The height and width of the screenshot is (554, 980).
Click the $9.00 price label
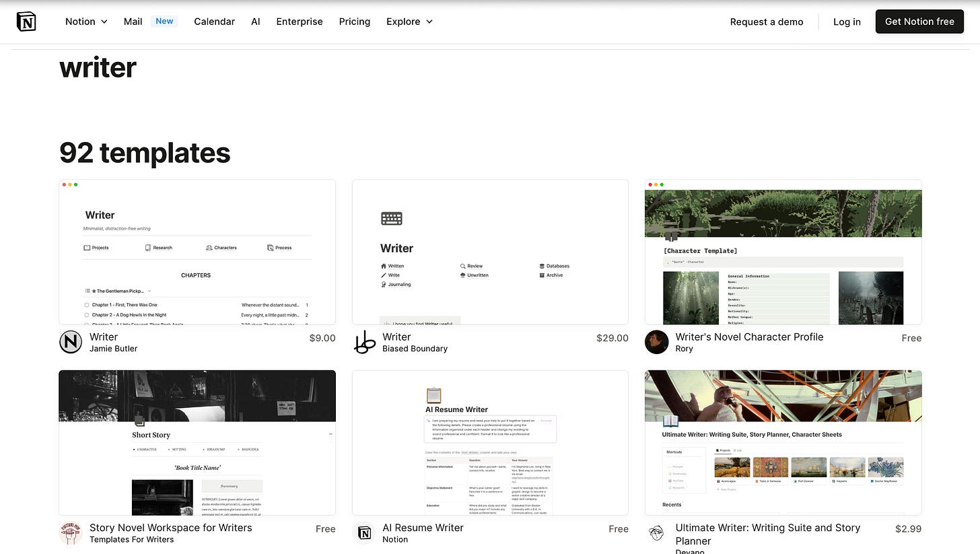coord(322,338)
